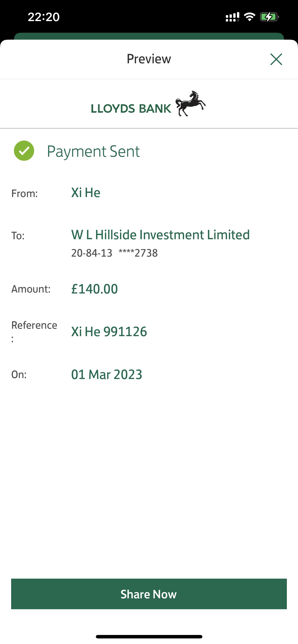
Task: Tap the green card behind the Preview sheet
Action: [149, 36]
